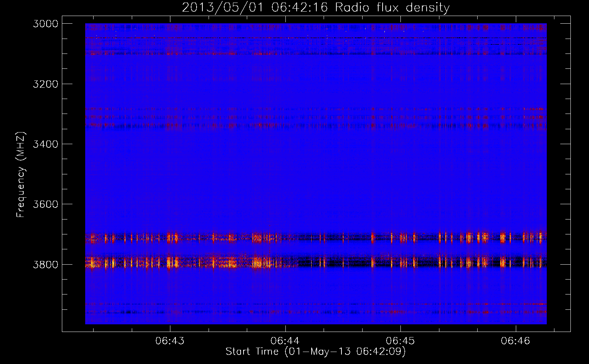Click the 3800 frequency tick label
The height and width of the screenshot is (364, 589).
pyautogui.click(x=46, y=264)
